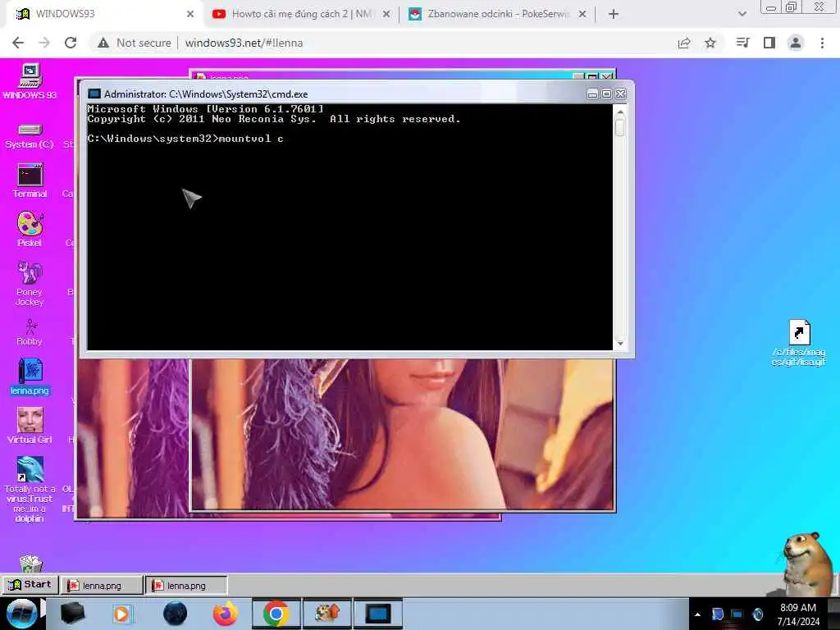Open the Virtual Girl desktop icon
The height and width of the screenshot is (630, 840).
pos(30,426)
